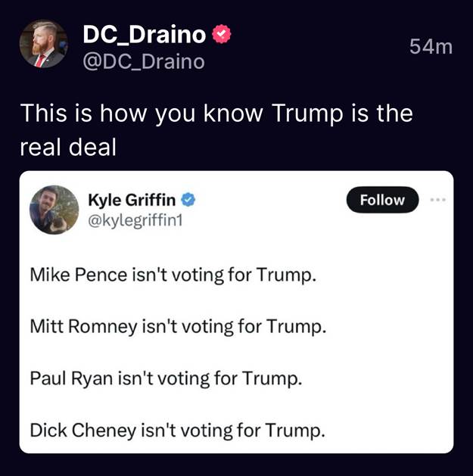Click the Paul Ryan line of text
The image size is (473, 476).
coord(166,378)
